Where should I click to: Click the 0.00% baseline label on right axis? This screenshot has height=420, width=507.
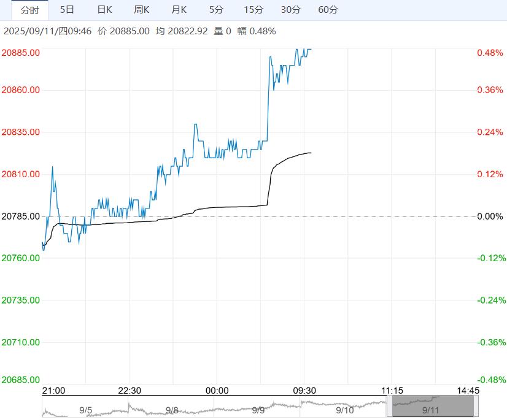point(490,216)
